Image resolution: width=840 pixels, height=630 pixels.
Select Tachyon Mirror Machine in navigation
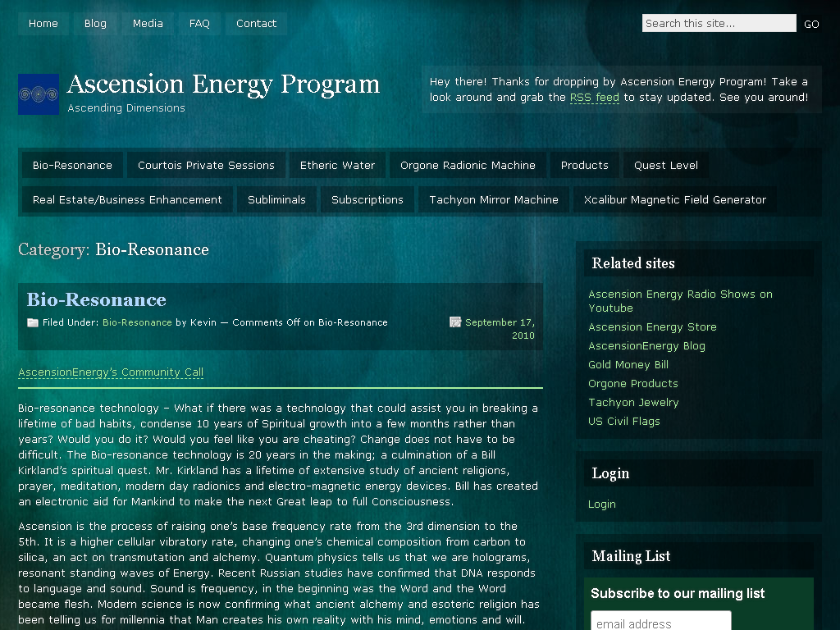(493, 199)
